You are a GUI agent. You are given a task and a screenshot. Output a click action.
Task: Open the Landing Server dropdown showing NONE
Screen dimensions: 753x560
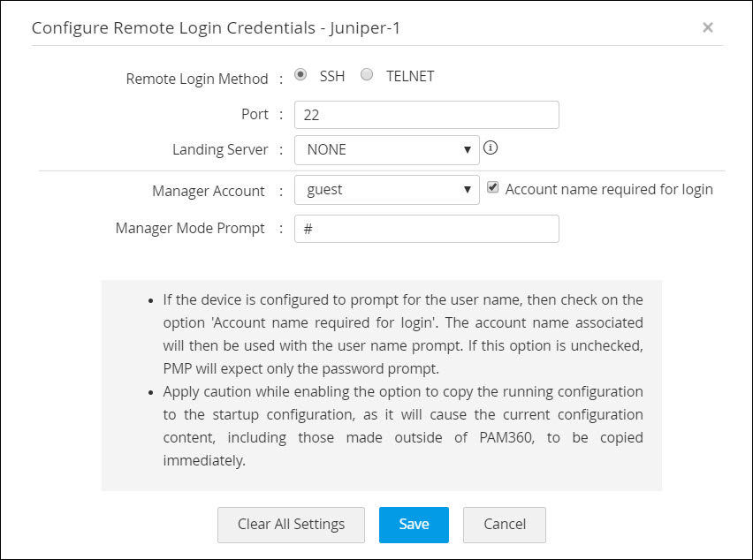pos(386,150)
